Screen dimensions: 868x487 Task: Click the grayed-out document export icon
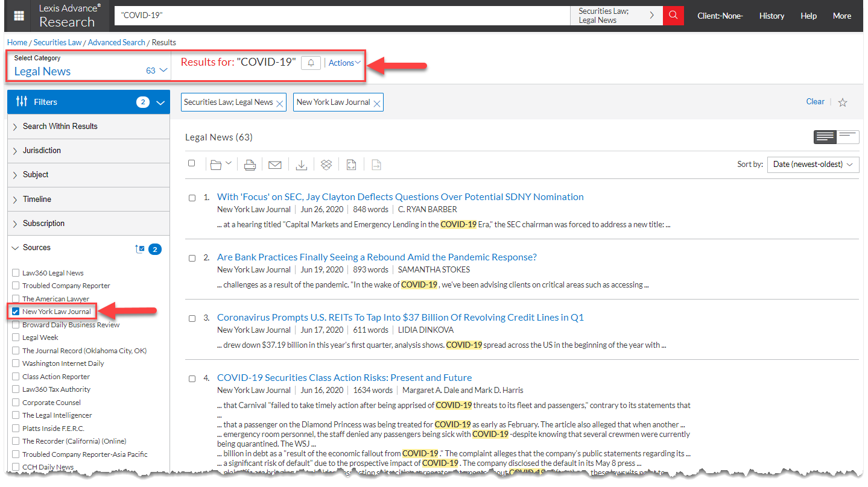pyautogui.click(x=376, y=165)
